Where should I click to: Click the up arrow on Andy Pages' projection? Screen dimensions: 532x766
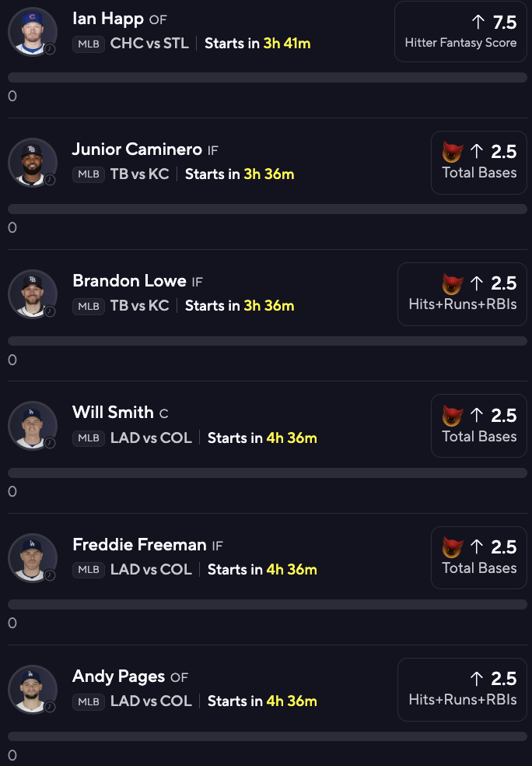477,678
